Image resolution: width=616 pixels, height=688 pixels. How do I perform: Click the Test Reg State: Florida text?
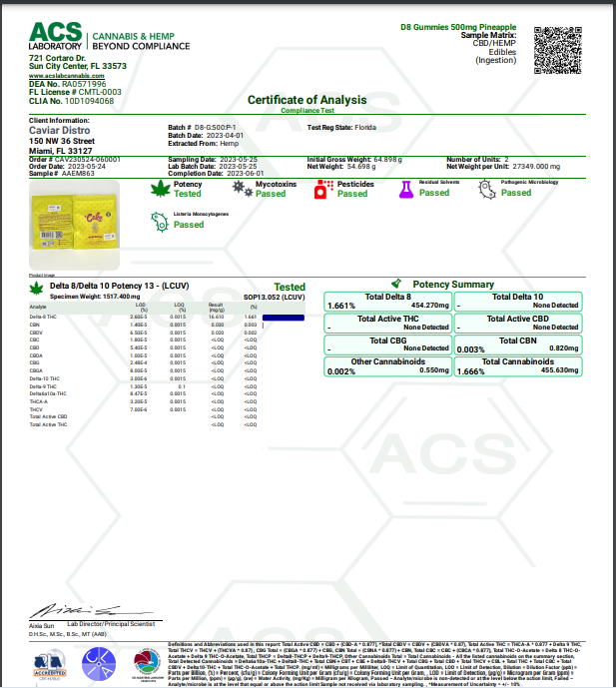[341, 128]
